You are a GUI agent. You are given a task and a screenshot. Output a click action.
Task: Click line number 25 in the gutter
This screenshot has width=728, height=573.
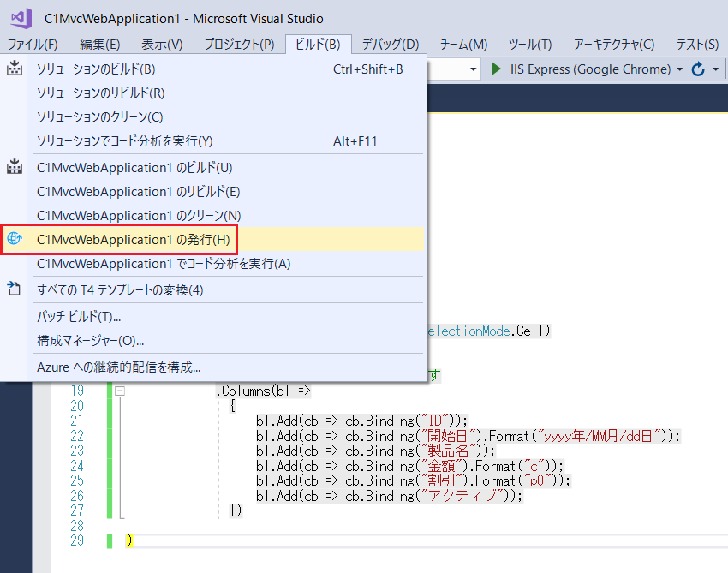77,480
